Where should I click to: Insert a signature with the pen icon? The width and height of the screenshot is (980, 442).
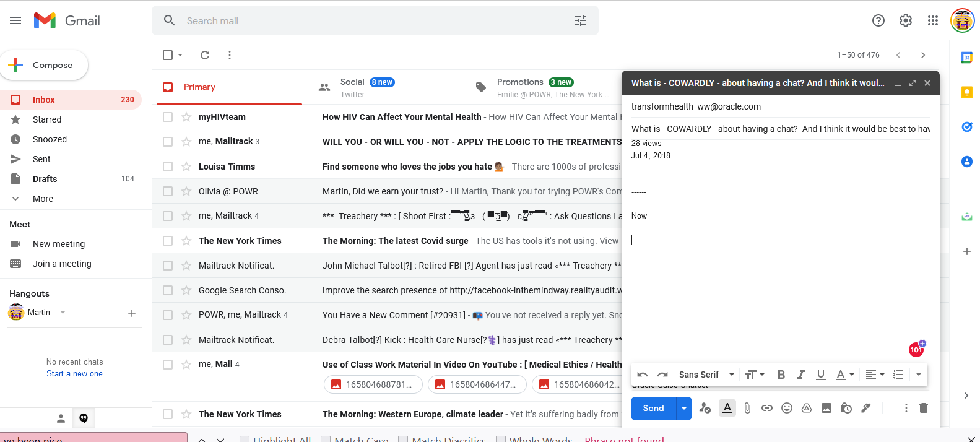pyautogui.click(x=866, y=408)
